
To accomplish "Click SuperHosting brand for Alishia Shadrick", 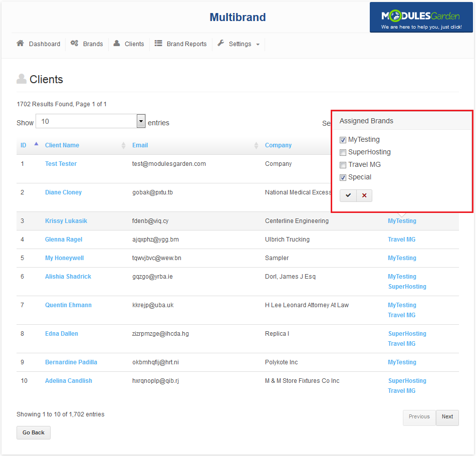I will point(407,287).
